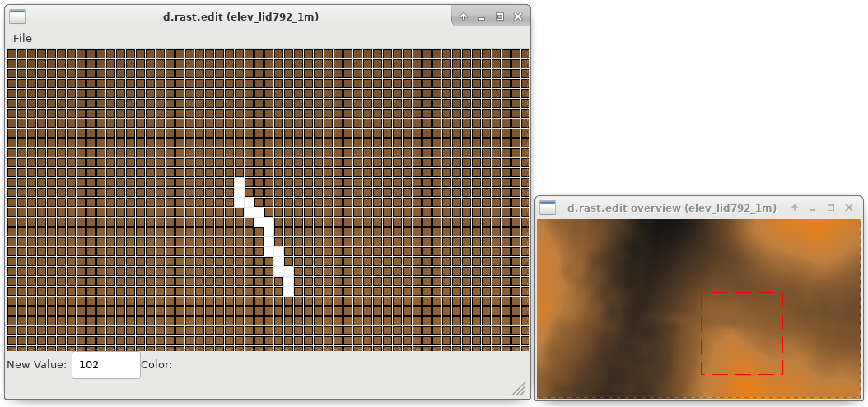Click the resize grip of the main window
This screenshot has height=407, width=868.
pyautogui.click(x=520, y=389)
